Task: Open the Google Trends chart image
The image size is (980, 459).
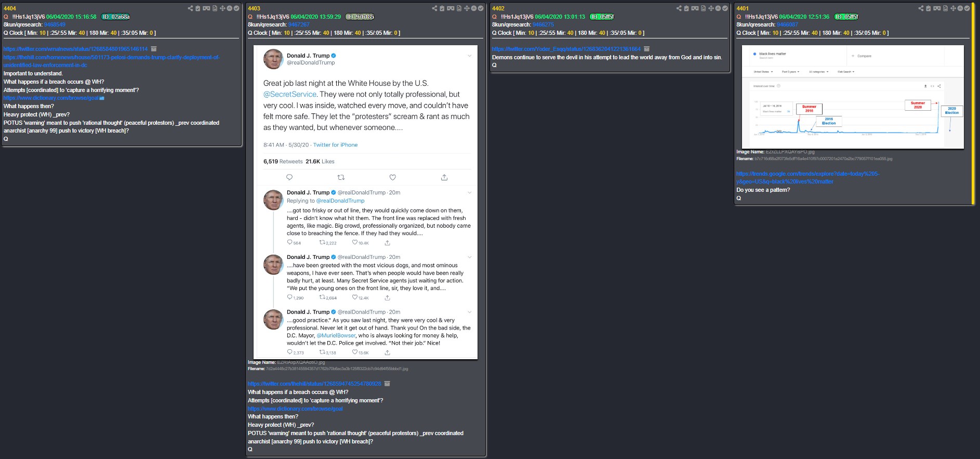Action: (853, 97)
